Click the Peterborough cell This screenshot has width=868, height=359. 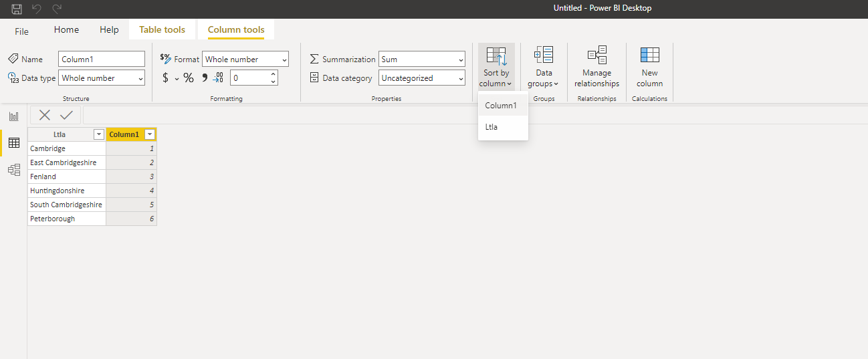click(67, 219)
